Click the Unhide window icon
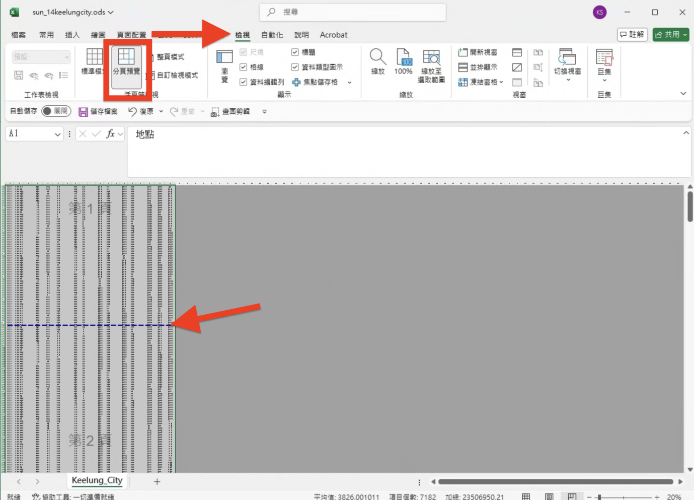Viewport: 694px width, 500px height. click(x=517, y=82)
